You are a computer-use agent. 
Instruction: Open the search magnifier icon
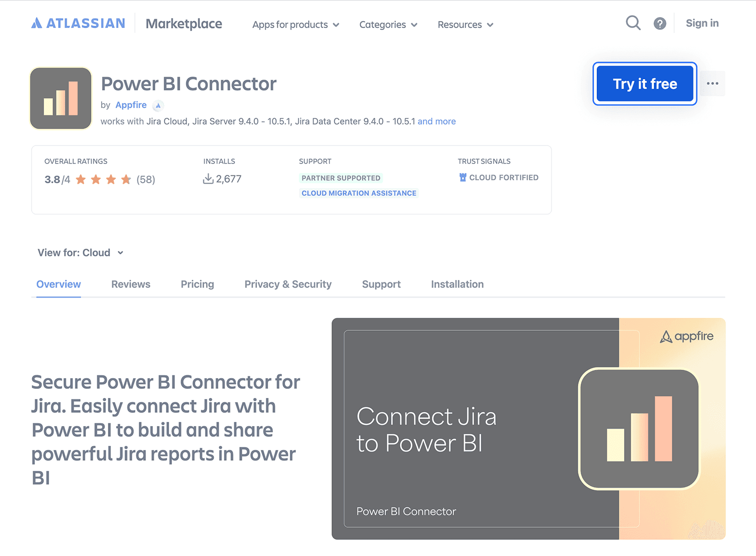click(x=633, y=23)
